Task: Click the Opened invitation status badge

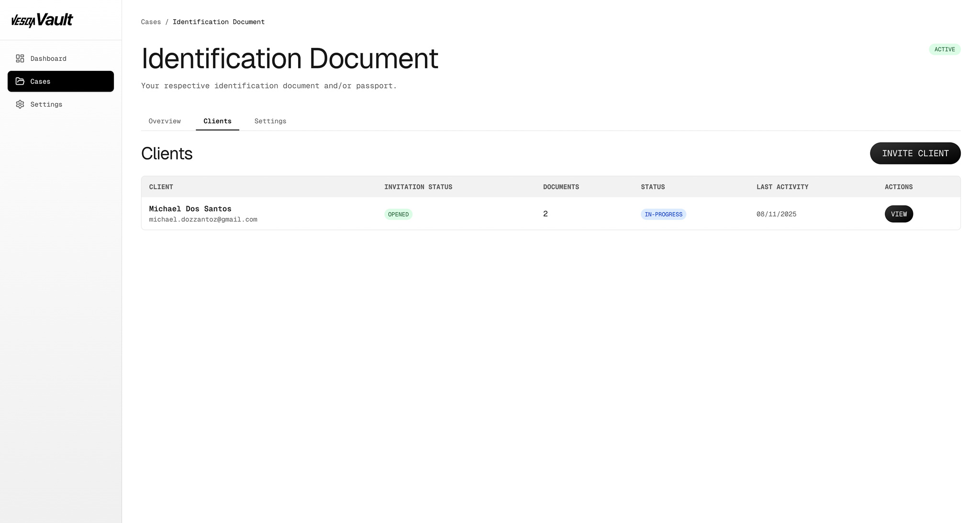Action: coord(398,215)
